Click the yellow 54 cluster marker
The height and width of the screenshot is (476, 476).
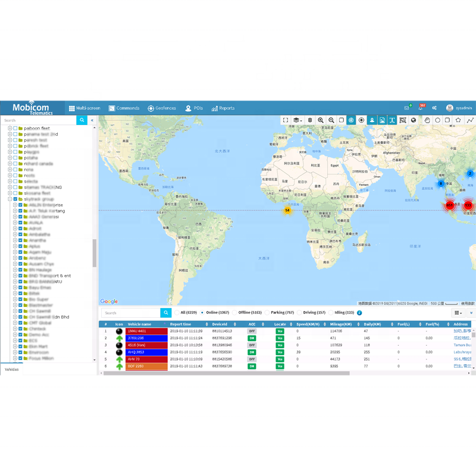[x=287, y=210]
